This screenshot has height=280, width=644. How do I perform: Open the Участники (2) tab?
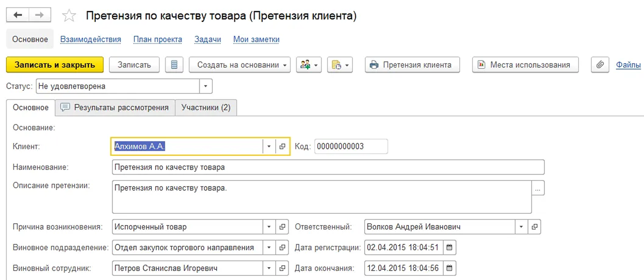tap(206, 107)
